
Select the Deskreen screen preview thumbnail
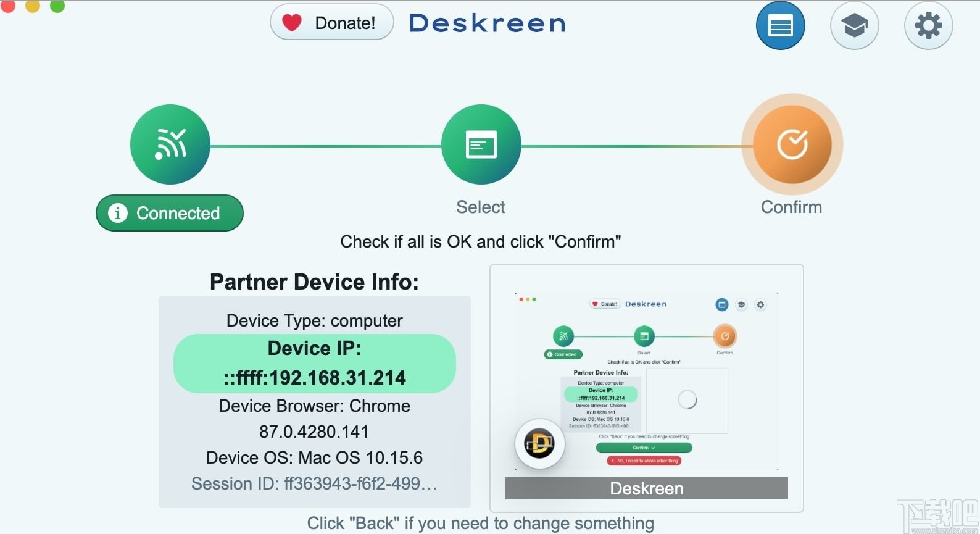pyautogui.click(x=647, y=388)
